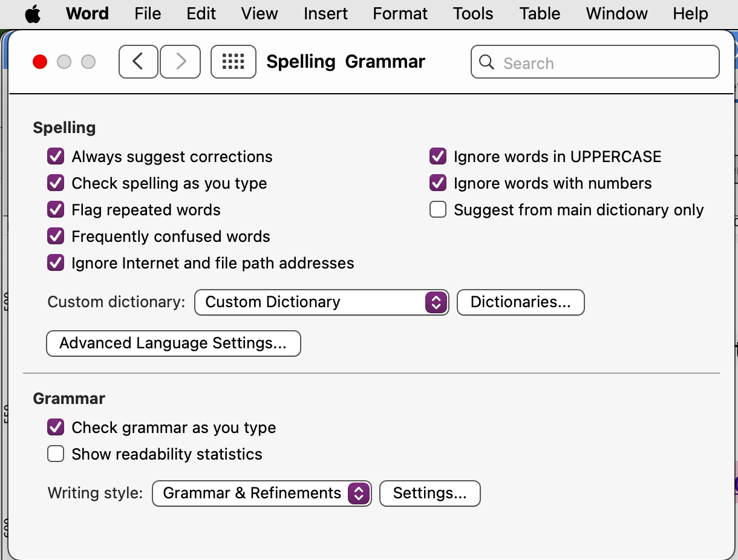Enable Suggest from main dictionary only
Image resolution: width=738 pixels, height=560 pixels.
(438, 210)
